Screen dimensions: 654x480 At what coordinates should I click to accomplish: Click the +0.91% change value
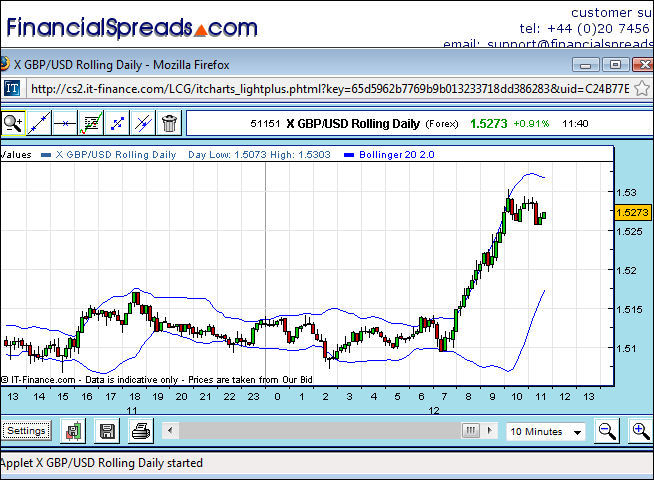pyautogui.click(x=531, y=123)
